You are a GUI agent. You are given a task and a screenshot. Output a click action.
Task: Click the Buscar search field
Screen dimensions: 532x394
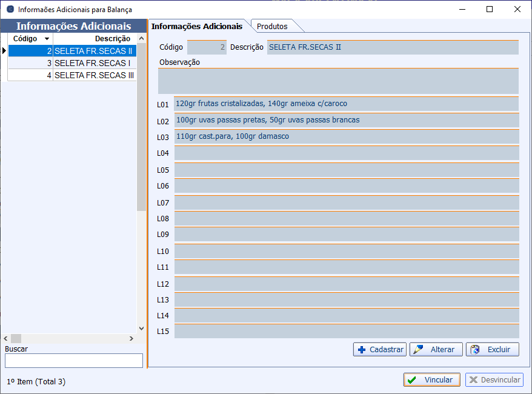(x=74, y=361)
